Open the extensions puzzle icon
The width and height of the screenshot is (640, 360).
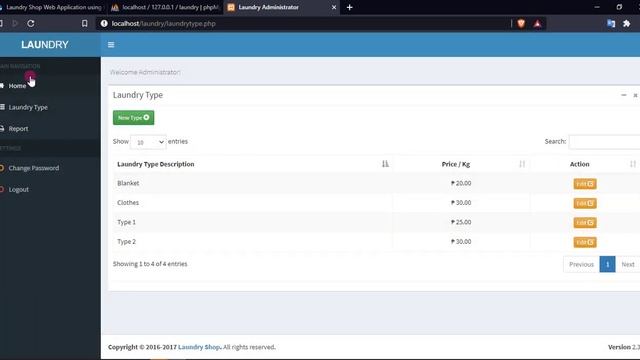tap(627, 24)
